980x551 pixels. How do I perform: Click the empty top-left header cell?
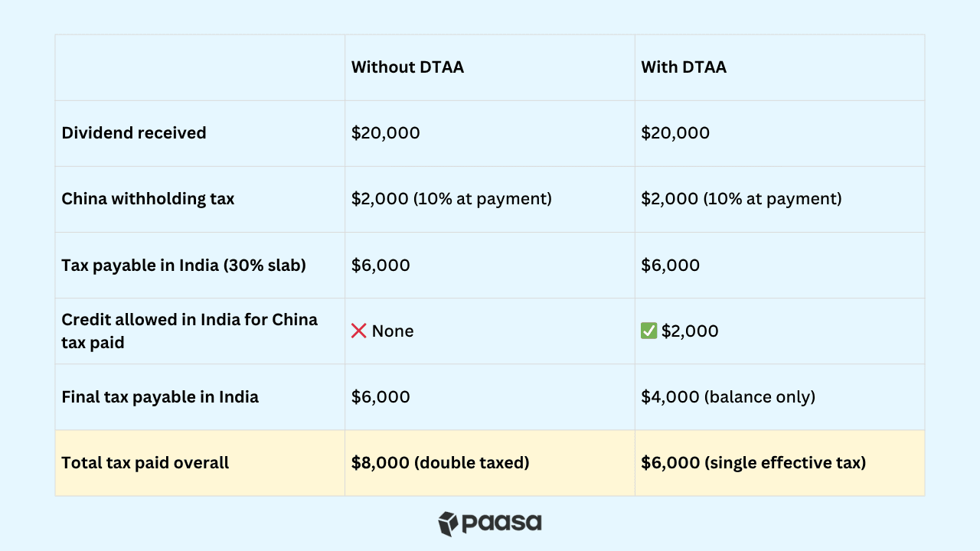200,67
